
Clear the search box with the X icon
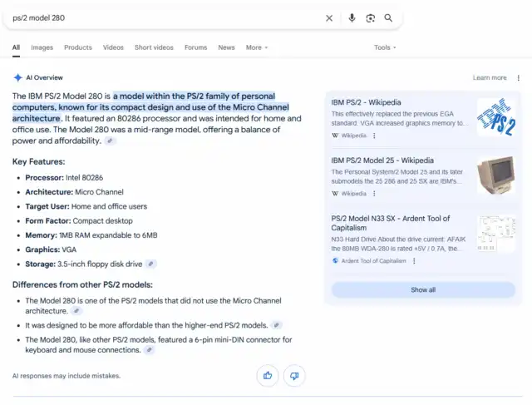click(329, 18)
